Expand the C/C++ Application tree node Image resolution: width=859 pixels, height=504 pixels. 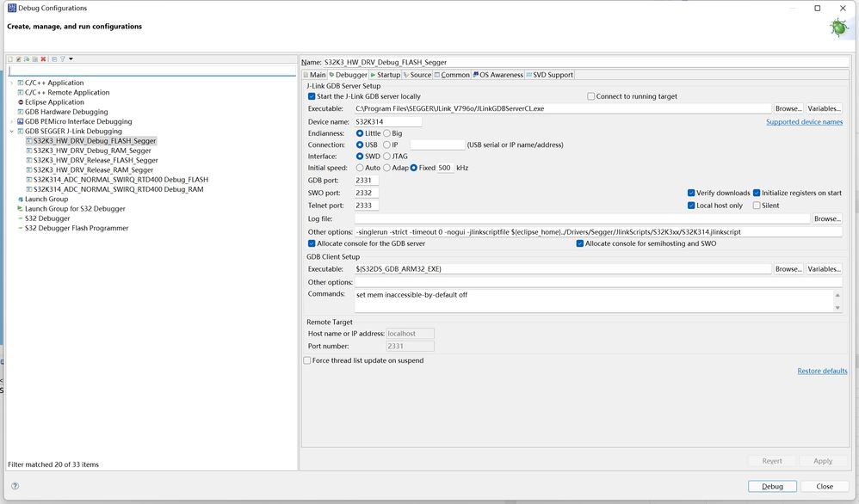pos(11,83)
